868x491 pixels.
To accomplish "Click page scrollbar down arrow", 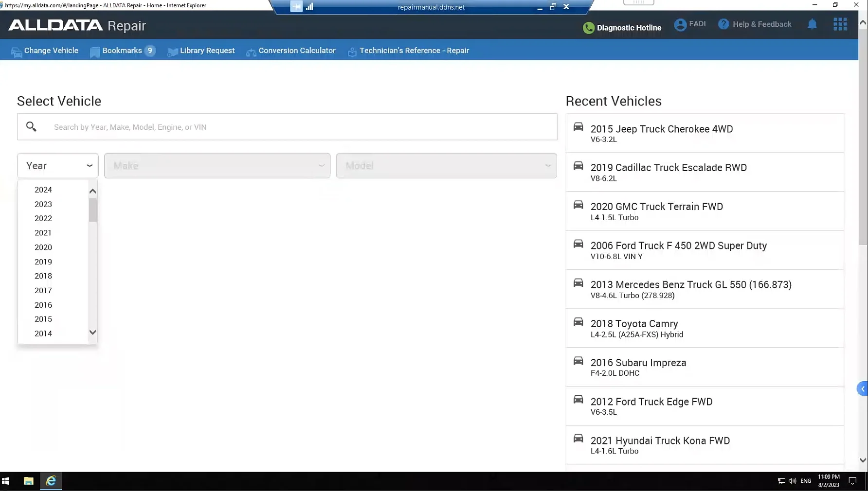I will point(863,460).
